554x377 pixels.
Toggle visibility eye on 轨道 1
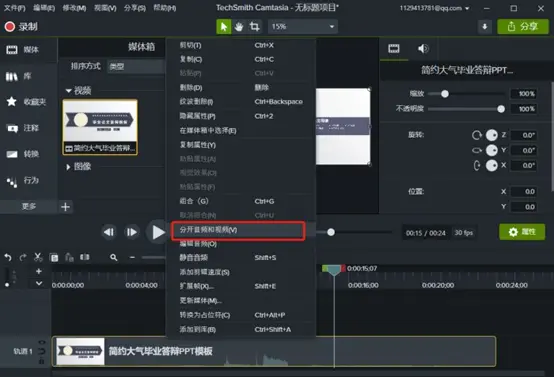pos(42,342)
